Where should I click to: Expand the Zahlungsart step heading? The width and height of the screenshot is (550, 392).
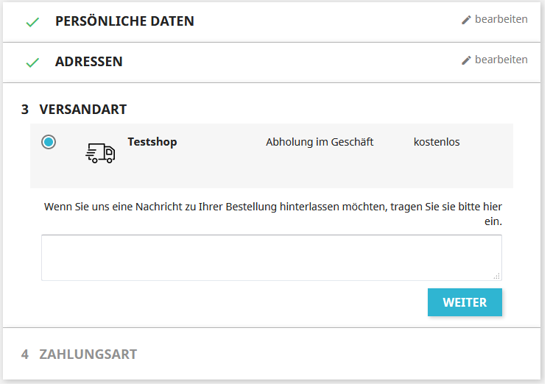[88, 354]
